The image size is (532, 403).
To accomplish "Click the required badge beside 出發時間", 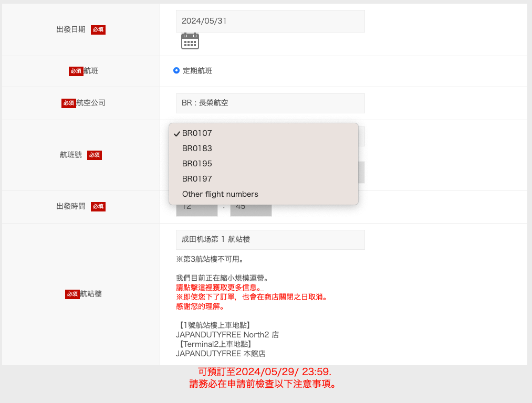I will click(x=98, y=207).
